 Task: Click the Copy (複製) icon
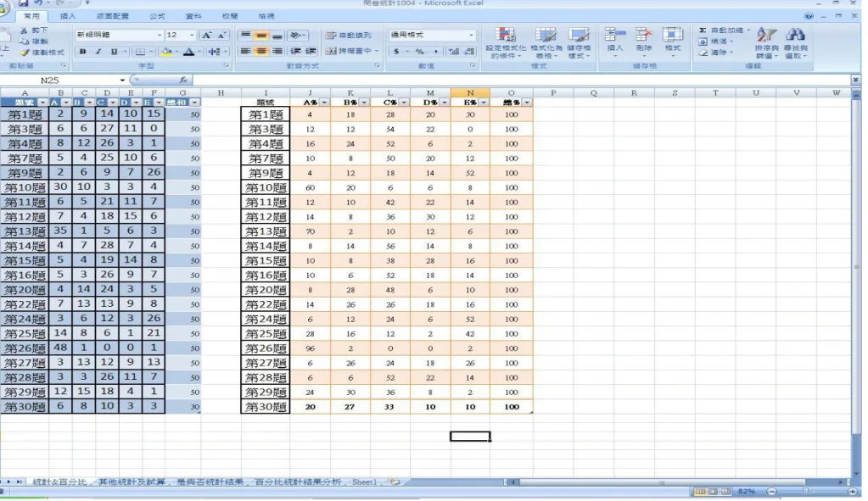point(24,42)
